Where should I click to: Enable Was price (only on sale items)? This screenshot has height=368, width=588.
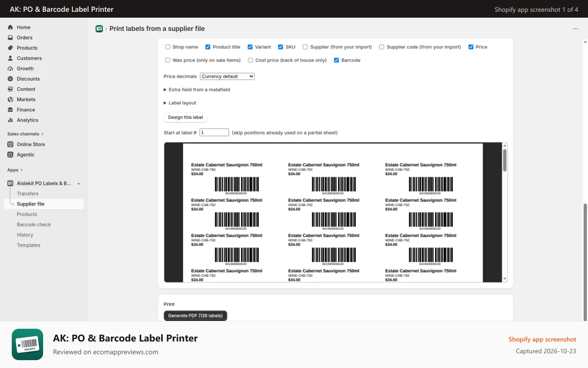click(x=168, y=60)
